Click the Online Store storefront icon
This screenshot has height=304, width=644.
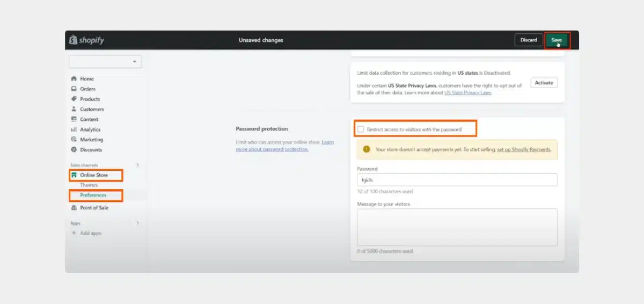[74, 175]
